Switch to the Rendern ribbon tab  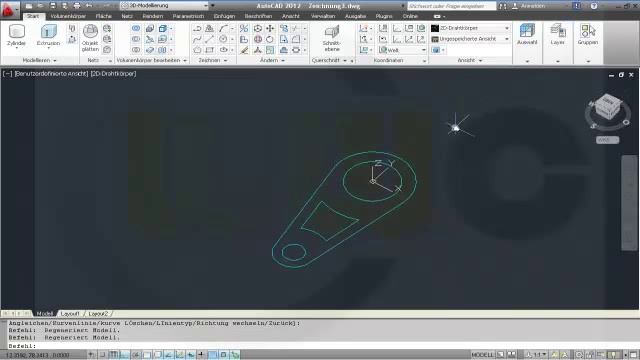pyautogui.click(x=153, y=16)
